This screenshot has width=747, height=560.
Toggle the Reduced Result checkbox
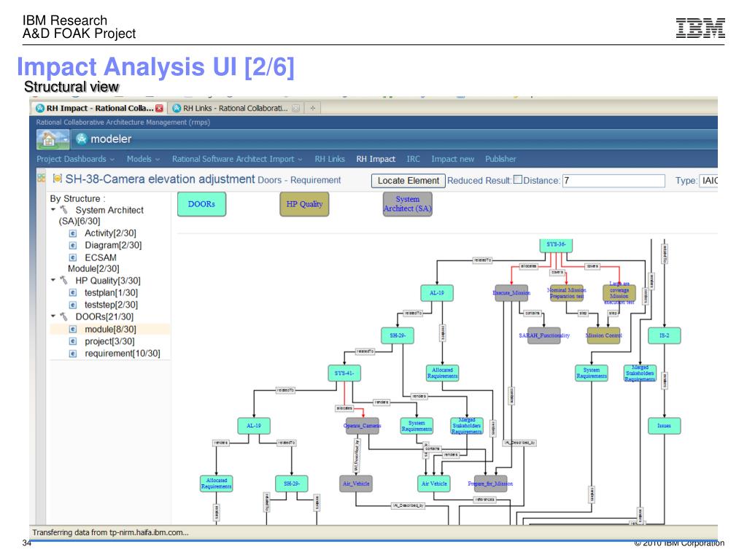(518, 179)
